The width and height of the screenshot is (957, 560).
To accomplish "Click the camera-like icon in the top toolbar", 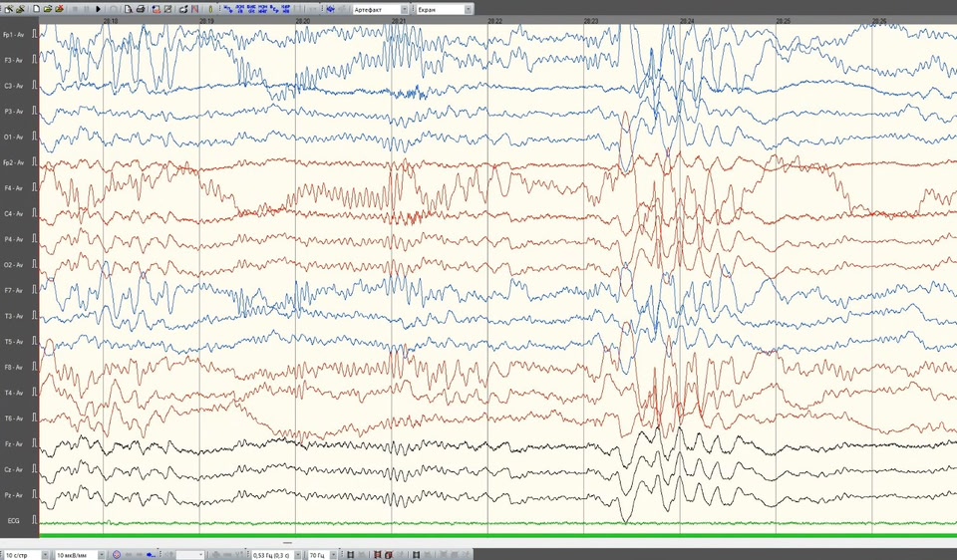I will tap(183, 9).
